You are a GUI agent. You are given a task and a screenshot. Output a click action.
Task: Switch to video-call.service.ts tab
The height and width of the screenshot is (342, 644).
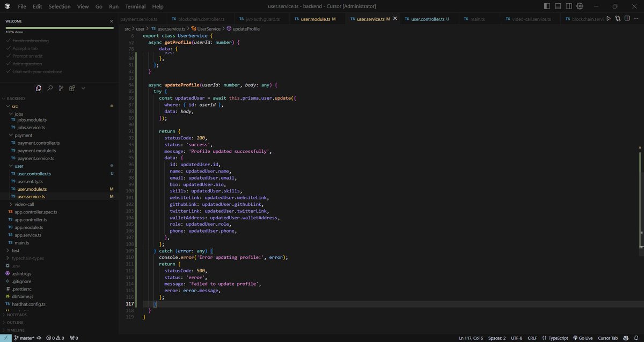[531, 19]
